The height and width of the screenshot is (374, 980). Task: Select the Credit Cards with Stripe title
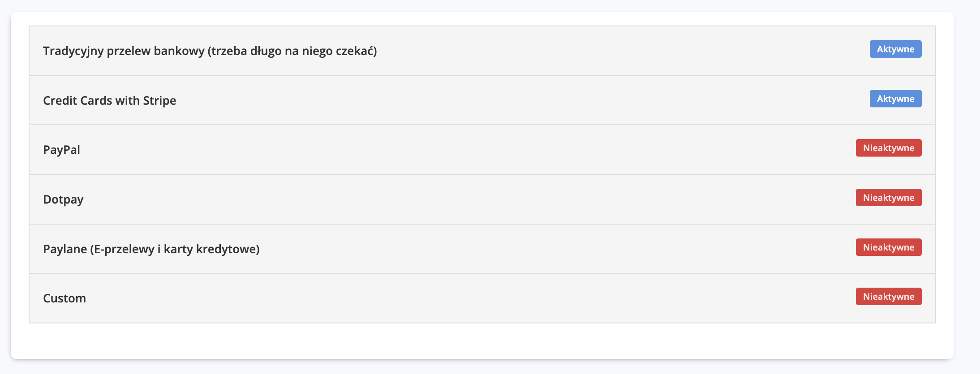[109, 101]
